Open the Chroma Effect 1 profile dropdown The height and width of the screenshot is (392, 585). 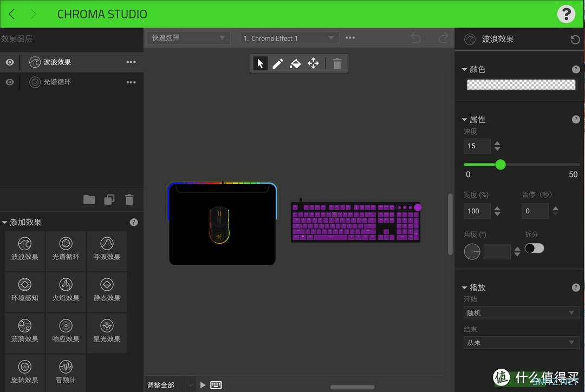point(289,38)
